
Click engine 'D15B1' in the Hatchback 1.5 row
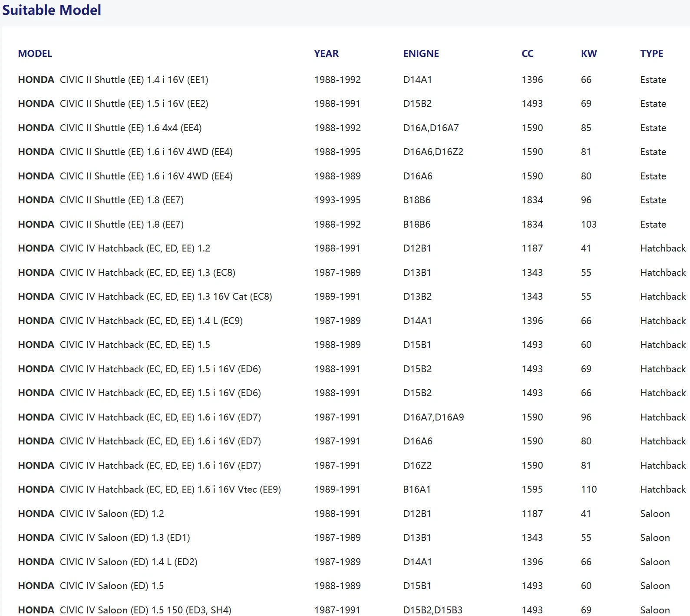point(417,345)
